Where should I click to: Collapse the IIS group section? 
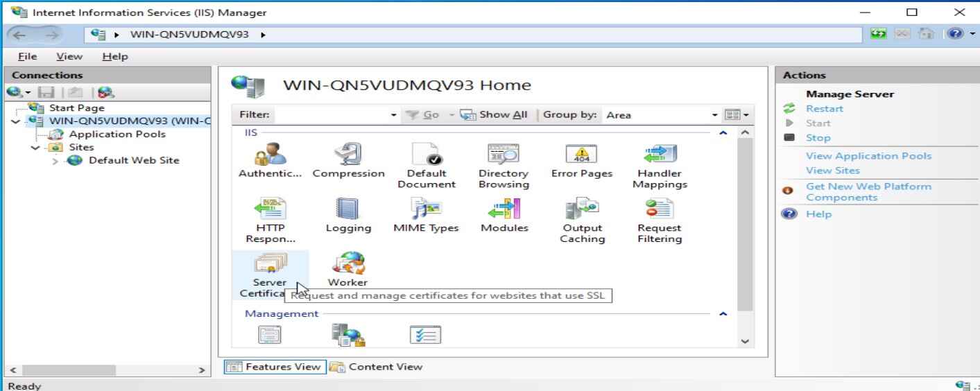(x=723, y=132)
